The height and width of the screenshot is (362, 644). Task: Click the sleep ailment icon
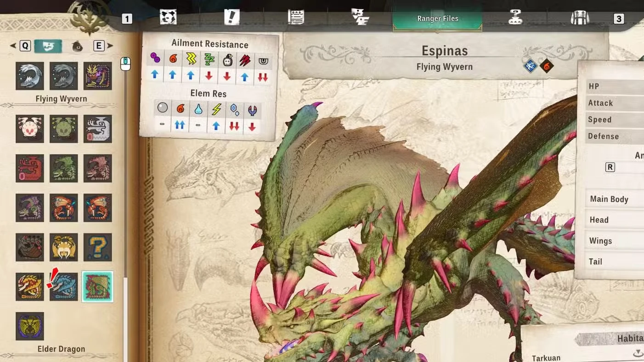click(209, 59)
